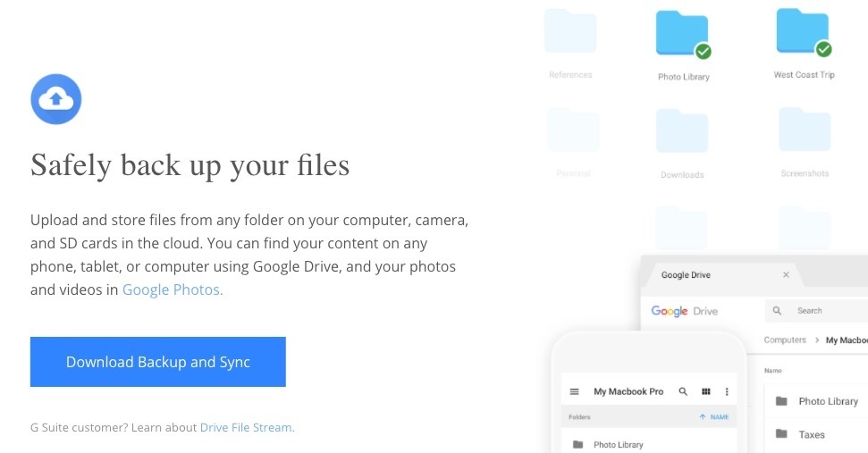Click the Name column header in Drive
This screenshot has height=453, width=868.
coord(772,371)
